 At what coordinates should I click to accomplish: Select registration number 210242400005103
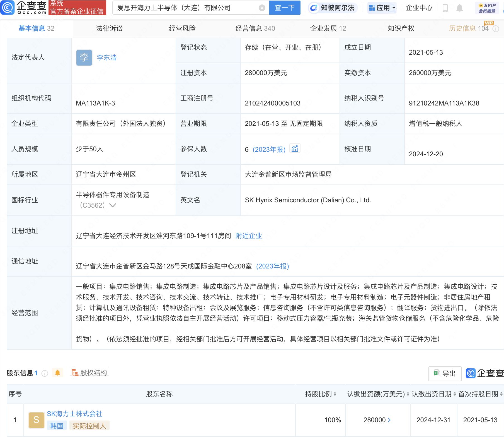coord(272,103)
